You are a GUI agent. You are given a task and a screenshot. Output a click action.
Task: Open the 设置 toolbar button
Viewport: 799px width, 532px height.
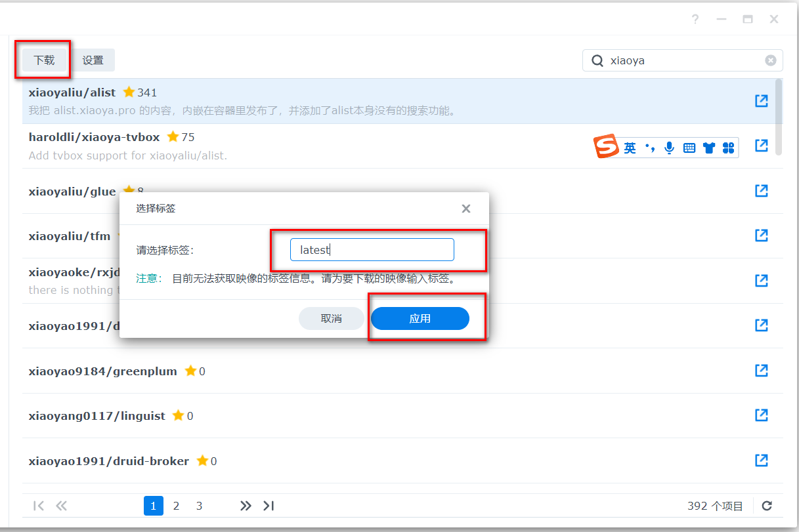pyautogui.click(x=93, y=60)
